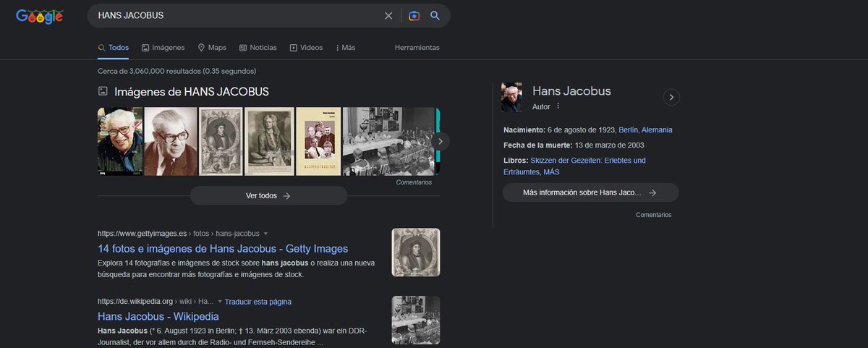Screen dimensions: 868x348
Task: Open the Berlín, Alemania link
Action: (x=645, y=130)
